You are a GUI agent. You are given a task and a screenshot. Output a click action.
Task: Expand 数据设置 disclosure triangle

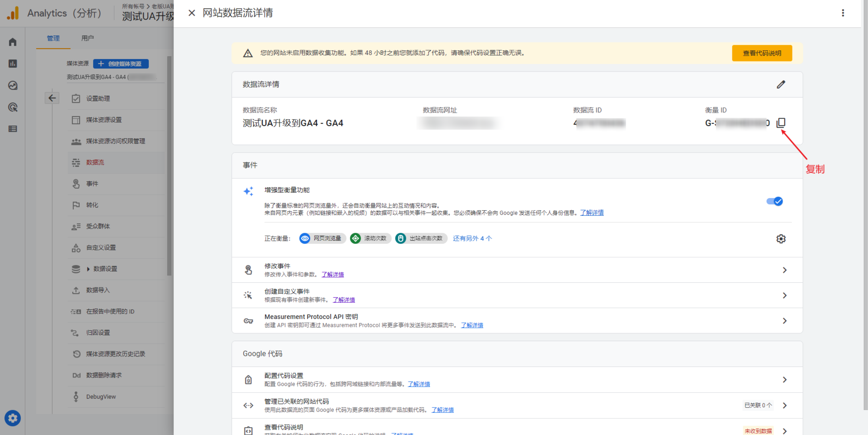pos(88,269)
